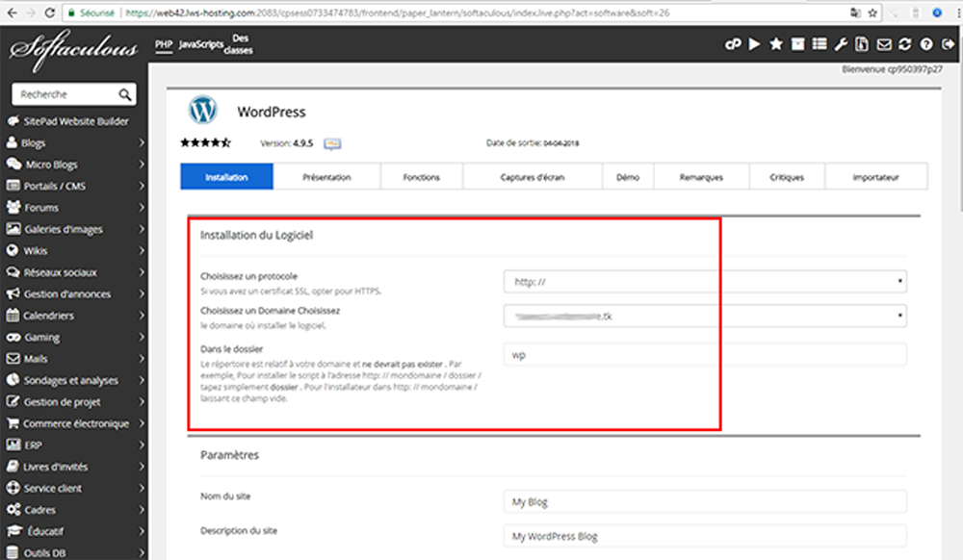This screenshot has height=560, width=963.
Task: Click the browser bookmark star icon
Action: (872, 13)
